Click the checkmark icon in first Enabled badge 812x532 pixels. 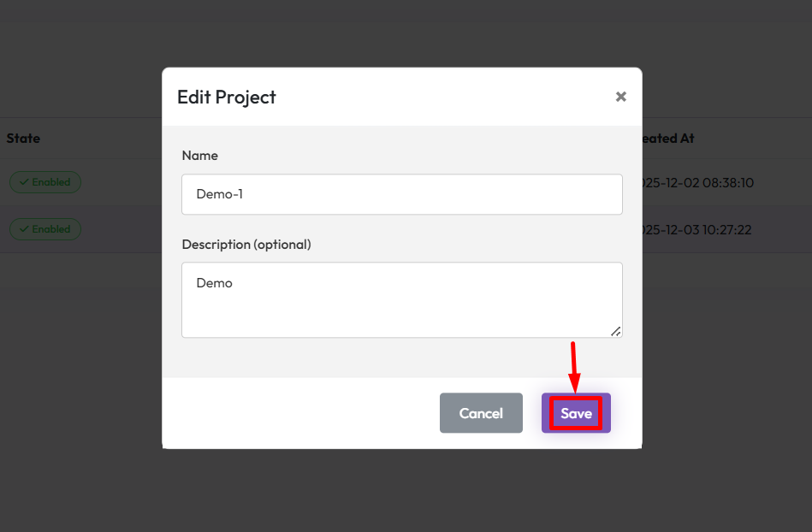pos(24,182)
